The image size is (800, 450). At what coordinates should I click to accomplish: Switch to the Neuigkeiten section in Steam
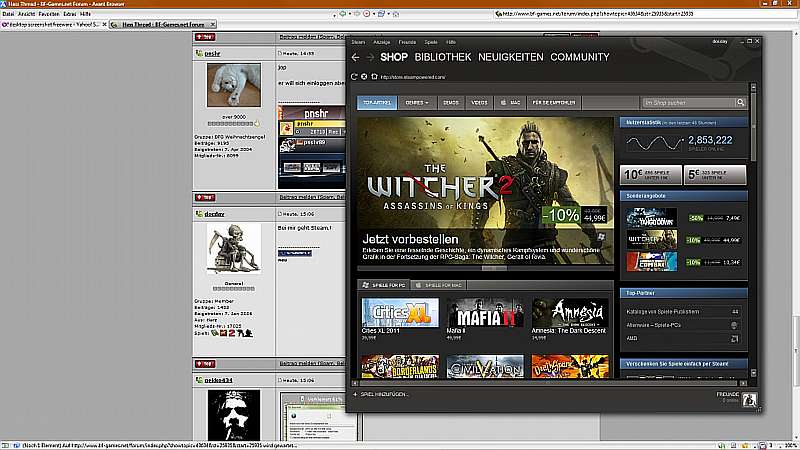511,57
